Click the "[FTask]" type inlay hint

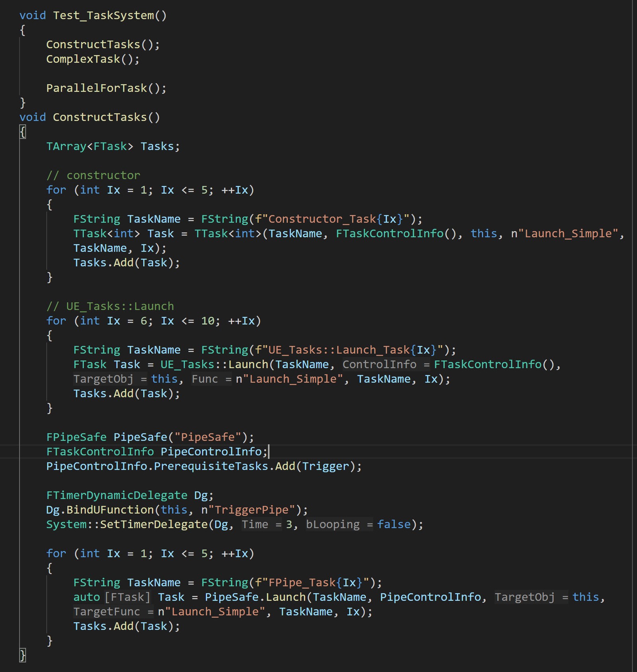(128, 598)
